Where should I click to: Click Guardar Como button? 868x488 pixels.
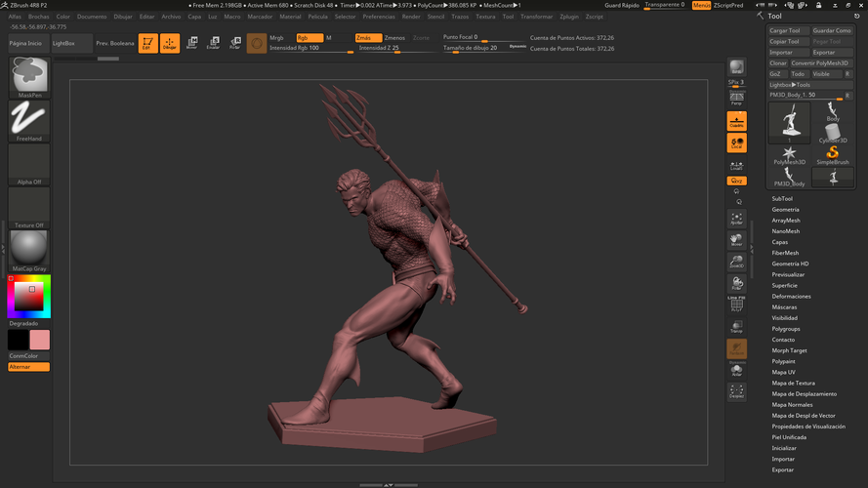832,30
